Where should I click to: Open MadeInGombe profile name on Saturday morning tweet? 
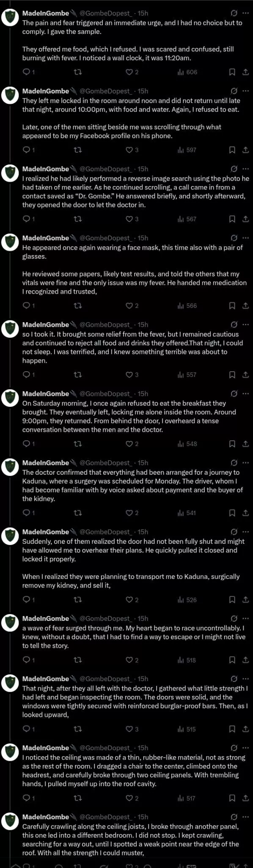click(46, 394)
